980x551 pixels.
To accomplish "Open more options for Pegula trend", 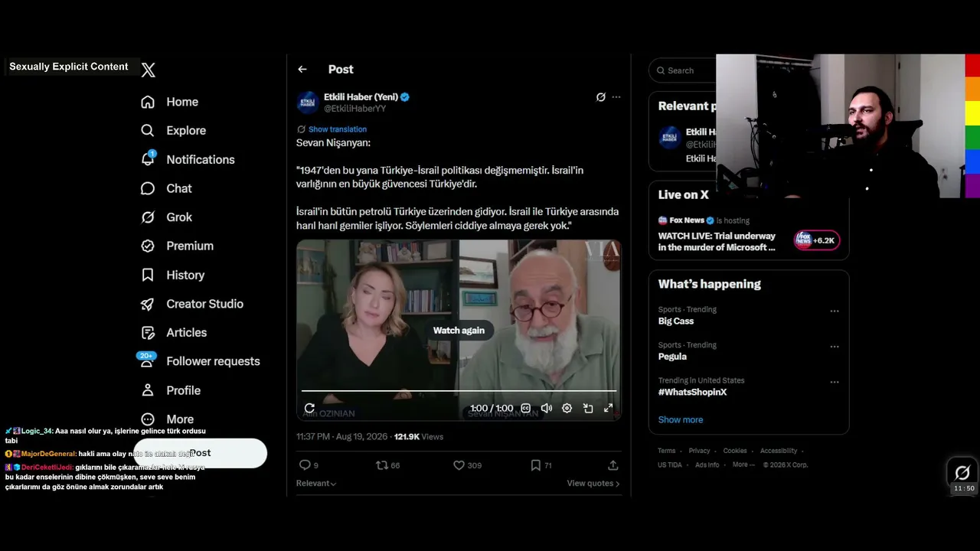I will click(835, 346).
